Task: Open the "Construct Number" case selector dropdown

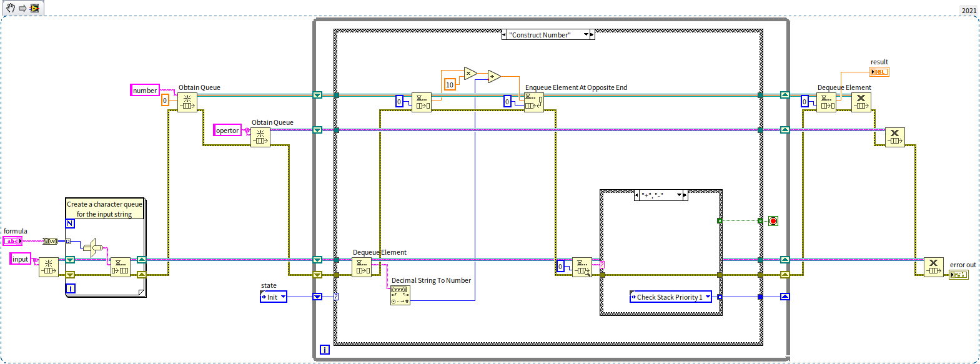Action: coord(587,35)
